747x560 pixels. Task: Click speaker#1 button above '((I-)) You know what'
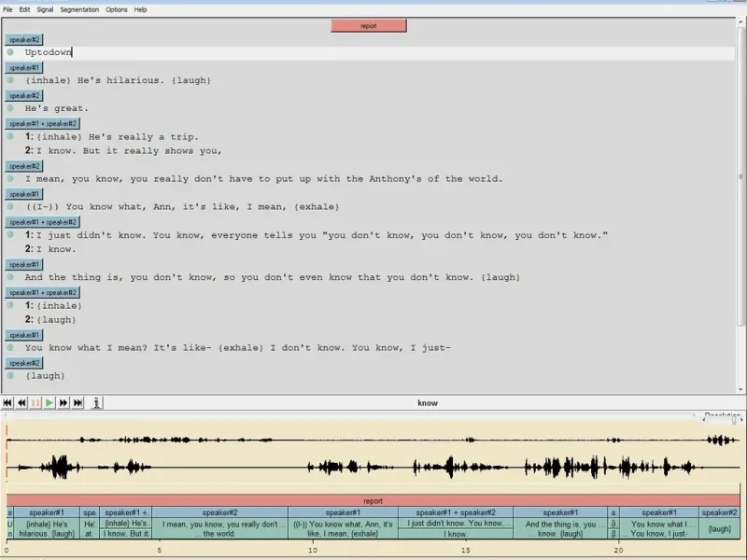tap(24, 194)
